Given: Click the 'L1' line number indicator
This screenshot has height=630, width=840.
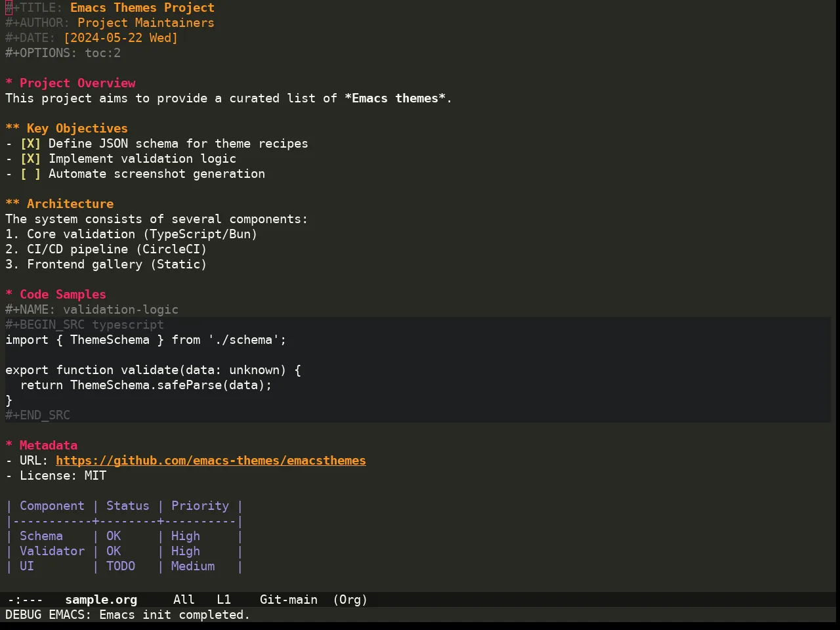Looking at the screenshot, I should click(224, 600).
